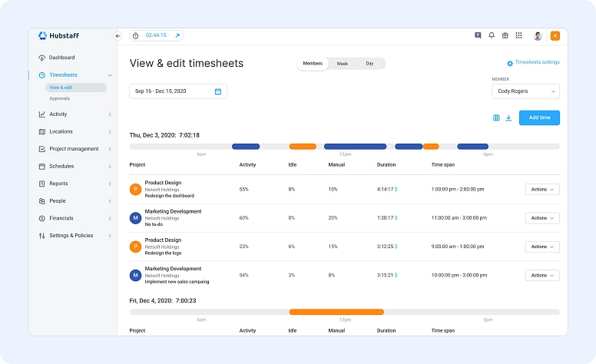Click the Add time button

coord(539,117)
